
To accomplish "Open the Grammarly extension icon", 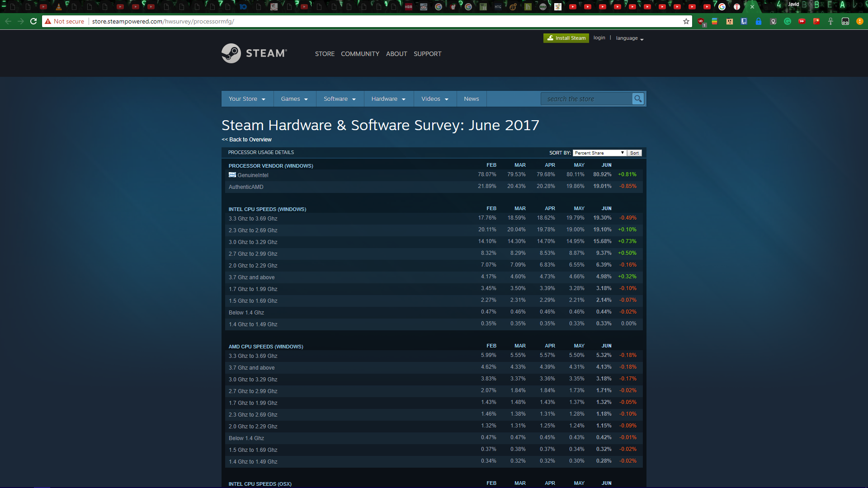I will 788,21.
